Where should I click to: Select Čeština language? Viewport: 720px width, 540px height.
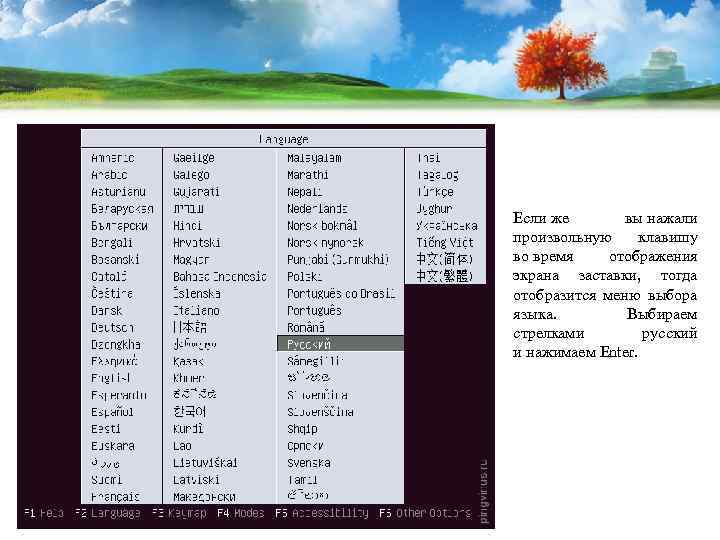click(x=112, y=293)
